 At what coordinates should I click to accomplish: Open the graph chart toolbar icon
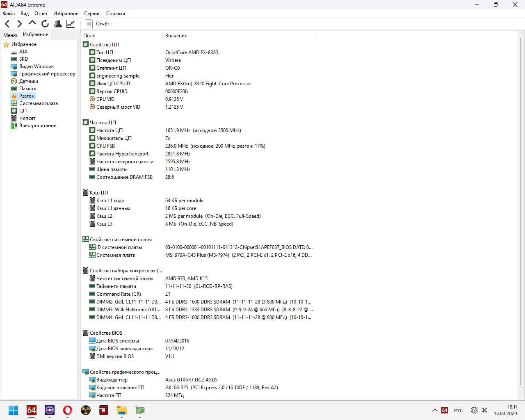(x=71, y=24)
